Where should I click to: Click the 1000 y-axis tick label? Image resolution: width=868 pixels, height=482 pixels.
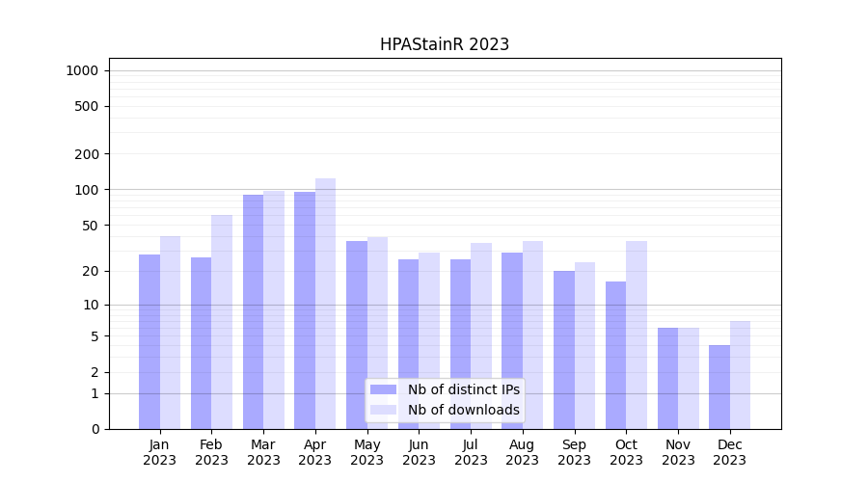pyautogui.click(x=82, y=70)
